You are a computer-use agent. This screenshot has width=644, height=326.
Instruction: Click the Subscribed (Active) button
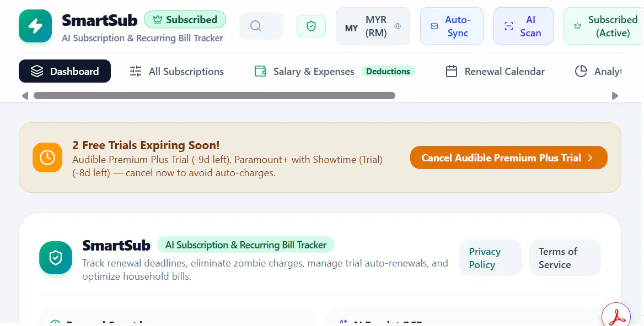point(604,26)
